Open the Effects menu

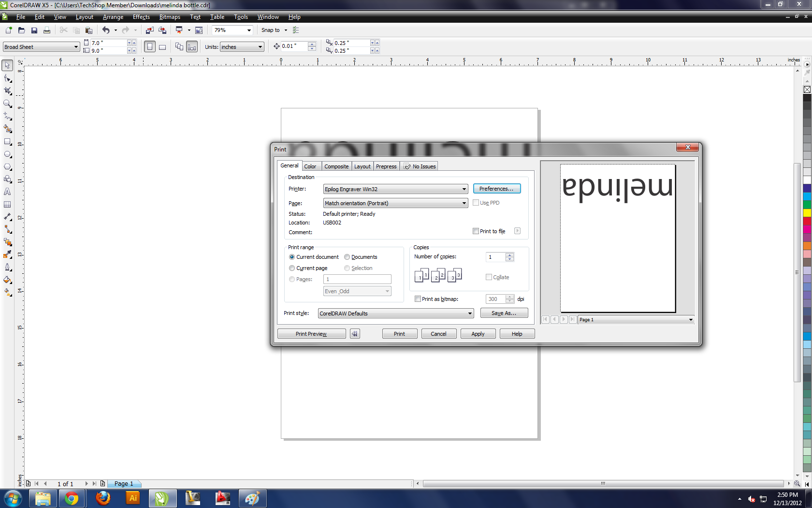(141, 17)
